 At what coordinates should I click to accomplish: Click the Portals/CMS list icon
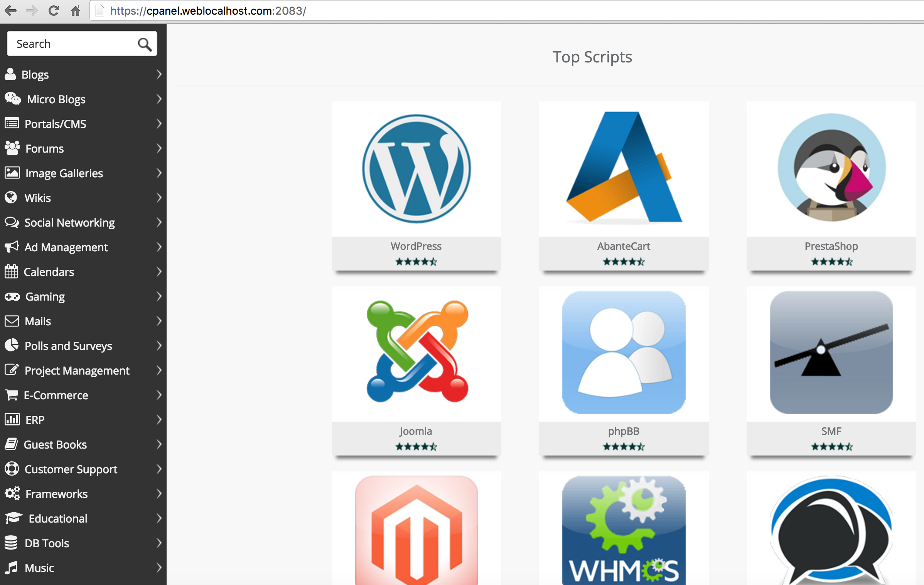tap(12, 123)
